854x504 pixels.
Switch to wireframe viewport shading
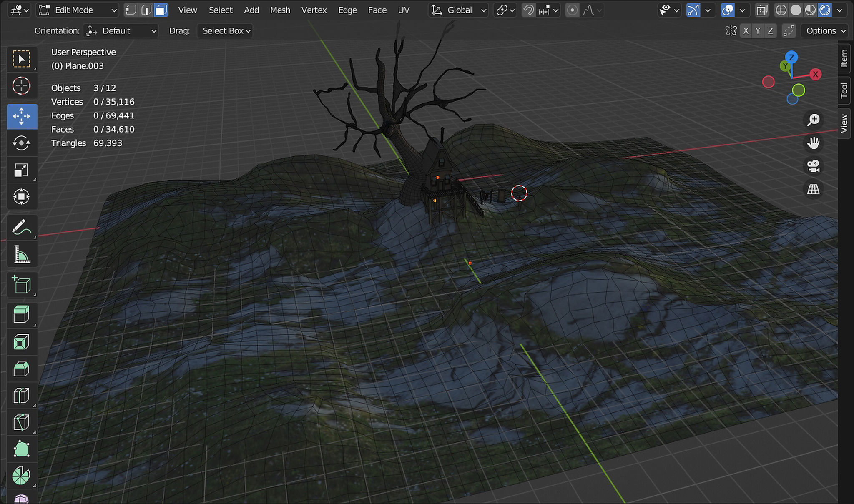click(x=781, y=10)
